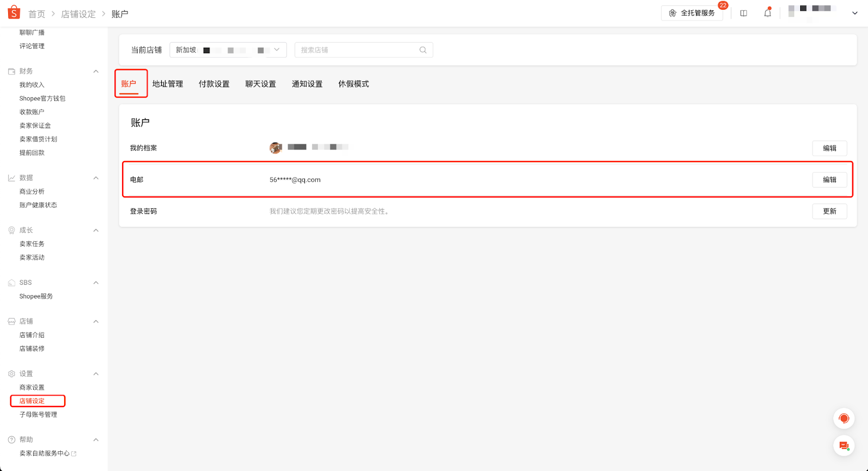Open the red live chat bubble icon
868x471 pixels.
pos(844,418)
